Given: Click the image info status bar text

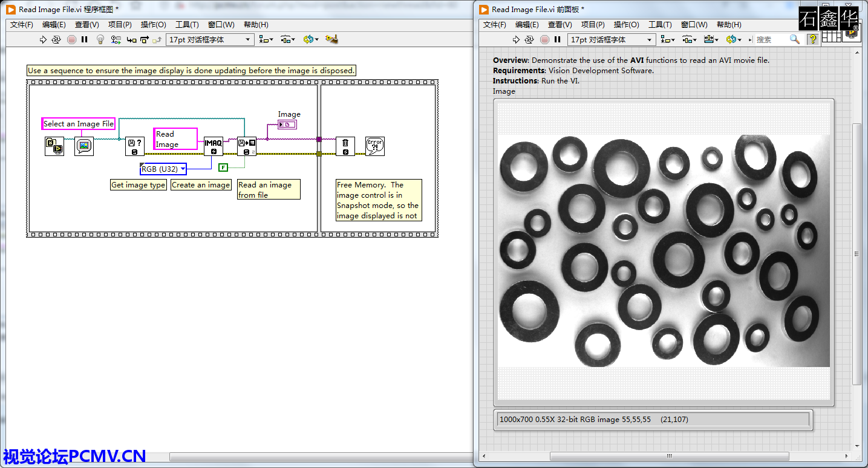Looking at the screenshot, I should 593,419.
